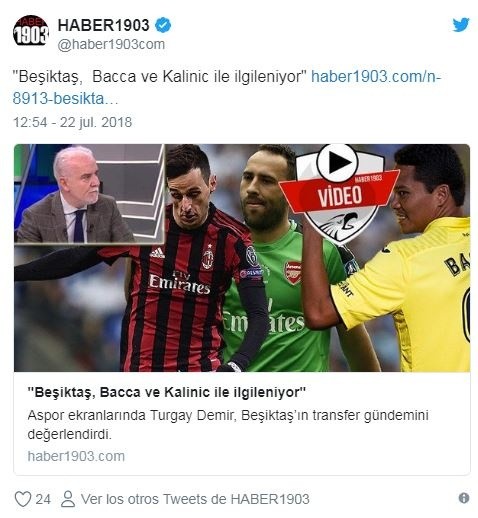
Task: Click the inset TV commentator thumbnail
Action: click(89, 194)
